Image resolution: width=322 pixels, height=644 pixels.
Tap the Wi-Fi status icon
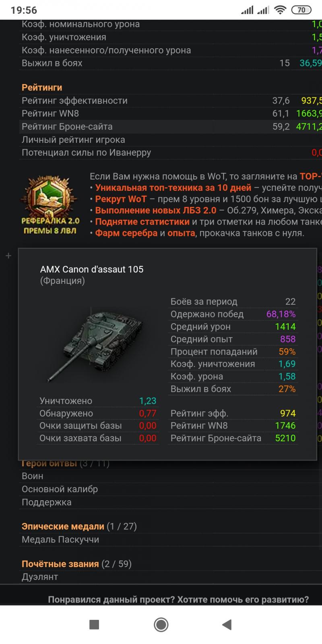[280, 10]
